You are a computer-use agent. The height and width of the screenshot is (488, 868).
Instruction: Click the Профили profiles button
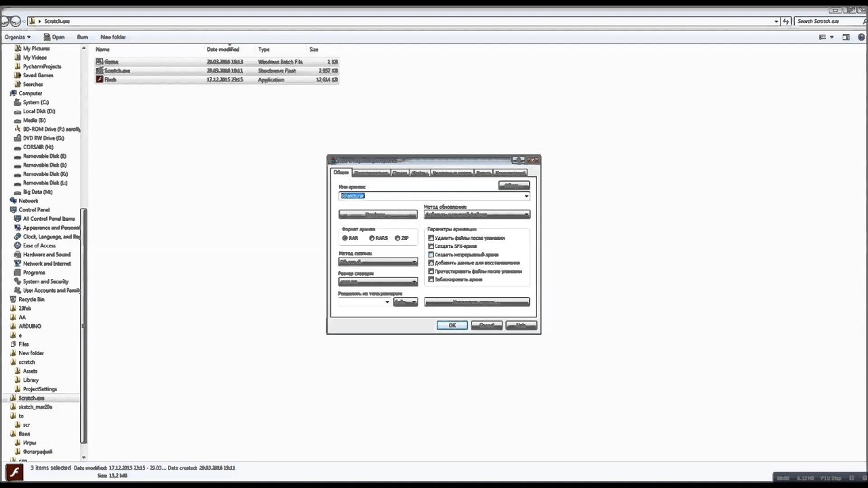pyautogui.click(x=378, y=215)
